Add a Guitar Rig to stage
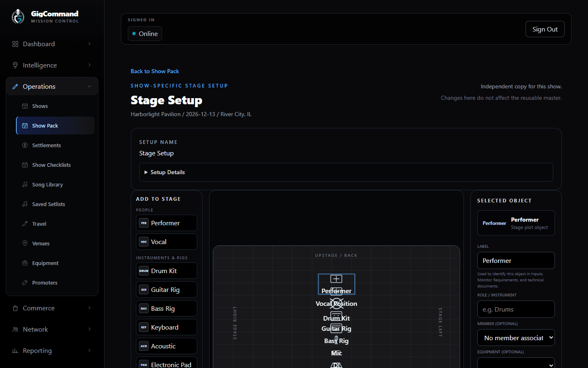588x368 pixels. 167,289
